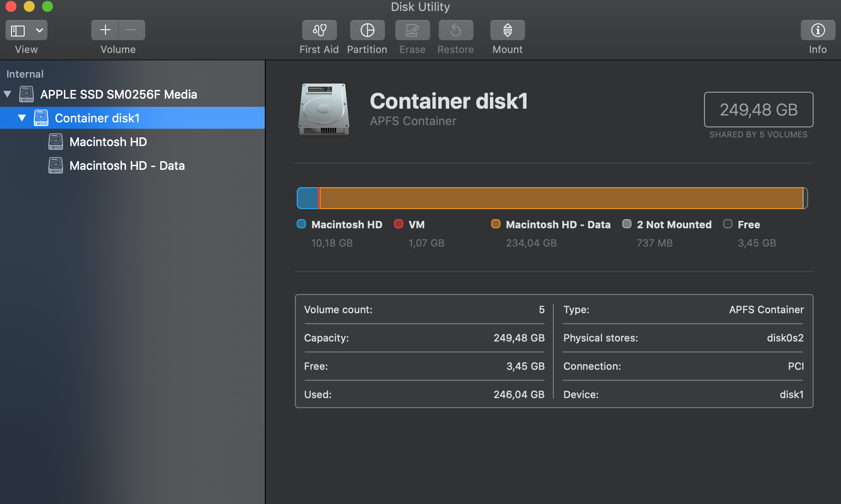Collapse Container disk1 in the sidebar
Viewport: 841px width, 504px height.
point(21,117)
